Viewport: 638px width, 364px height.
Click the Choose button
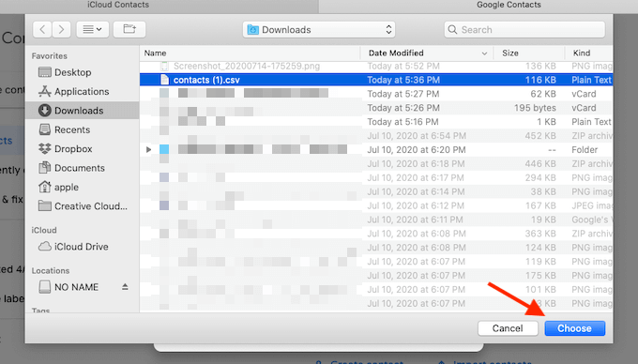click(574, 328)
